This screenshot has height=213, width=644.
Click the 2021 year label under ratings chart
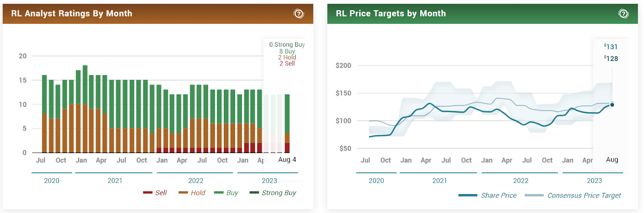(115, 181)
